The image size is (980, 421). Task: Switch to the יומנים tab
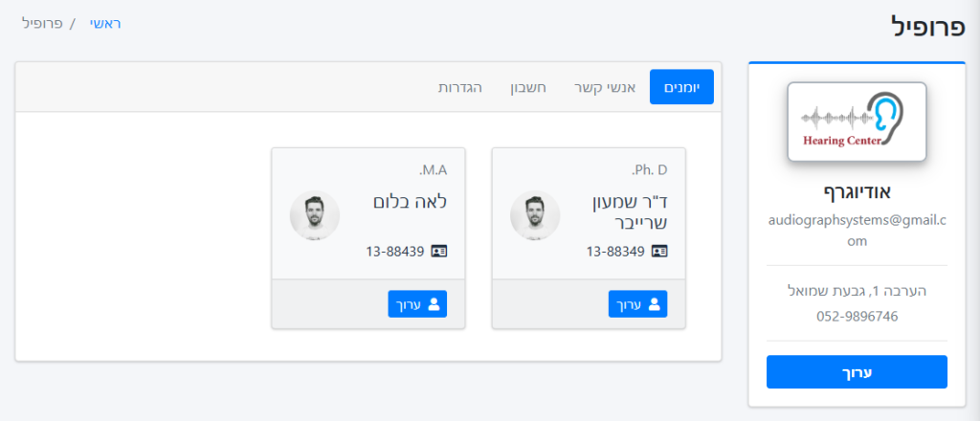click(x=681, y=87)
